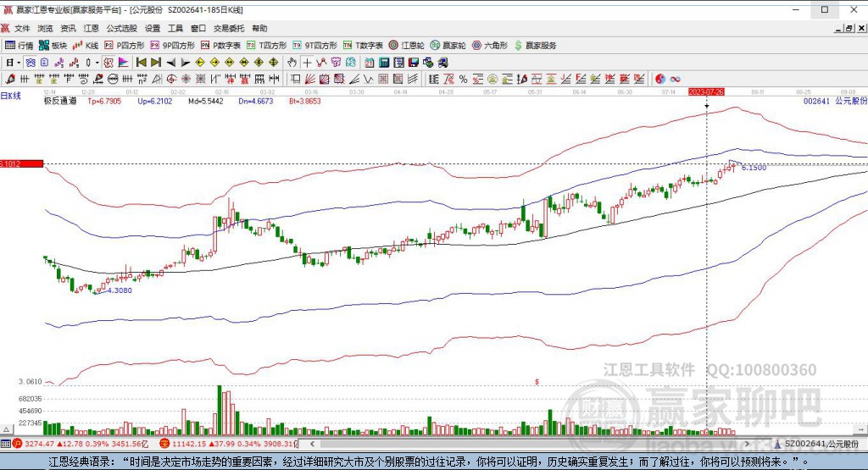Select the red pencil drawing tool

coord(10,79)
